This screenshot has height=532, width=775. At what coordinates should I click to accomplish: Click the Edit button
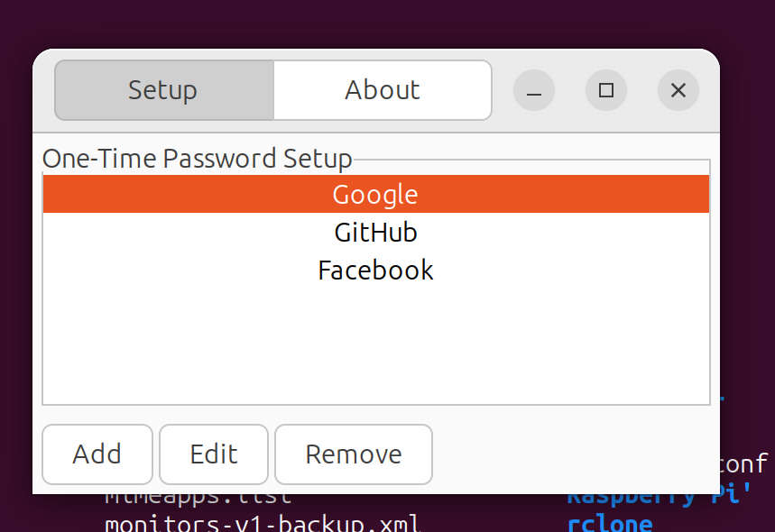214,454
